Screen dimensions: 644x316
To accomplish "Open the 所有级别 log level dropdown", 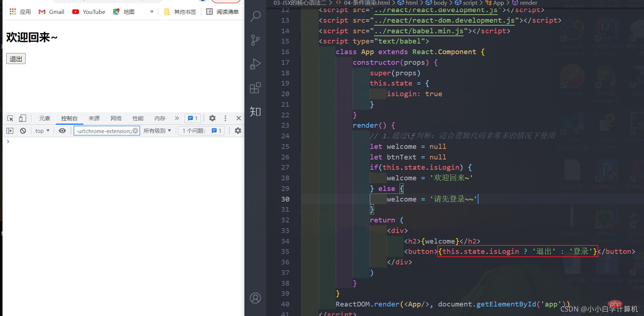I will 157,131.
